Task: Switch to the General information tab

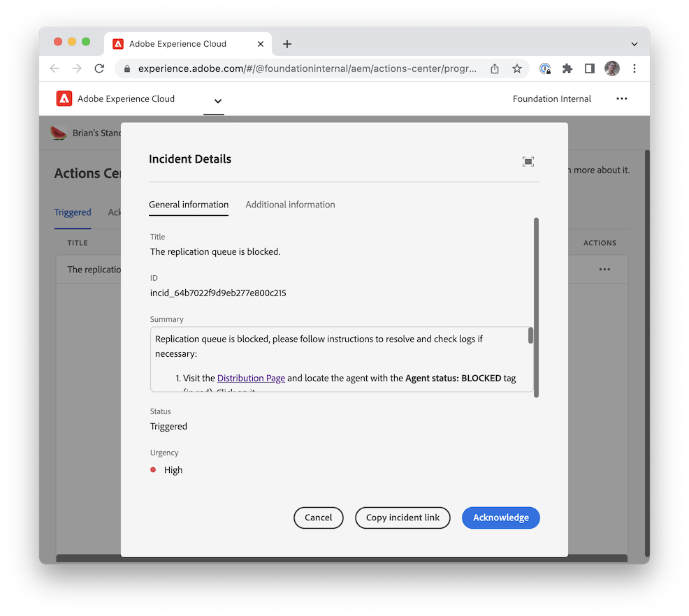Action: (189, 205)
